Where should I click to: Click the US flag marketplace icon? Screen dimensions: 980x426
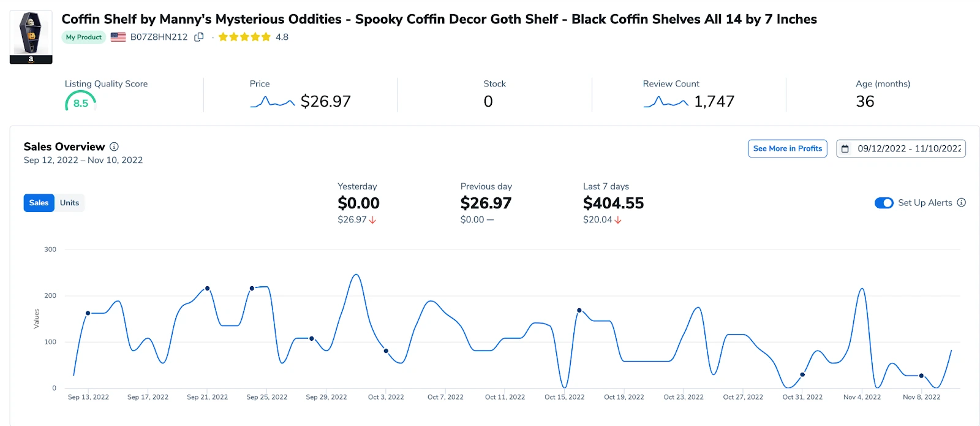click(x=118, y=37)
